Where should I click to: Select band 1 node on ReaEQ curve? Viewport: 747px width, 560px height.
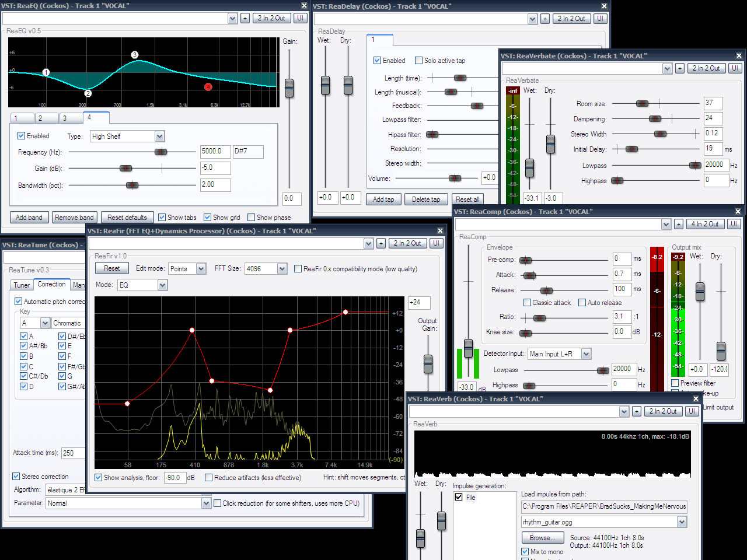(x=46, y=72)
